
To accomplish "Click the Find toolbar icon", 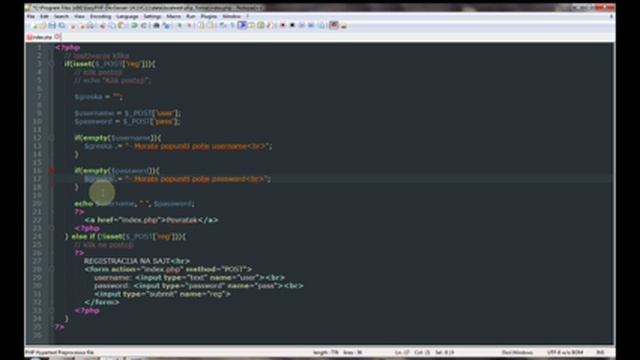I will [156, 25].
